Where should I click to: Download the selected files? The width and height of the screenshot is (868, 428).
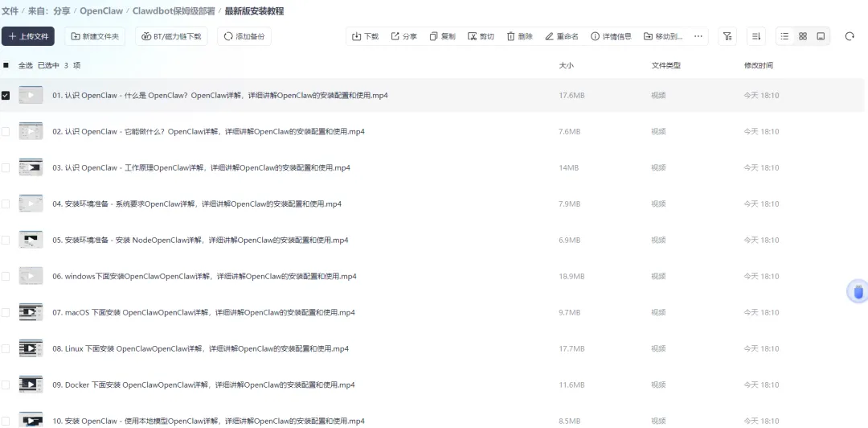[x=366, y=36]
